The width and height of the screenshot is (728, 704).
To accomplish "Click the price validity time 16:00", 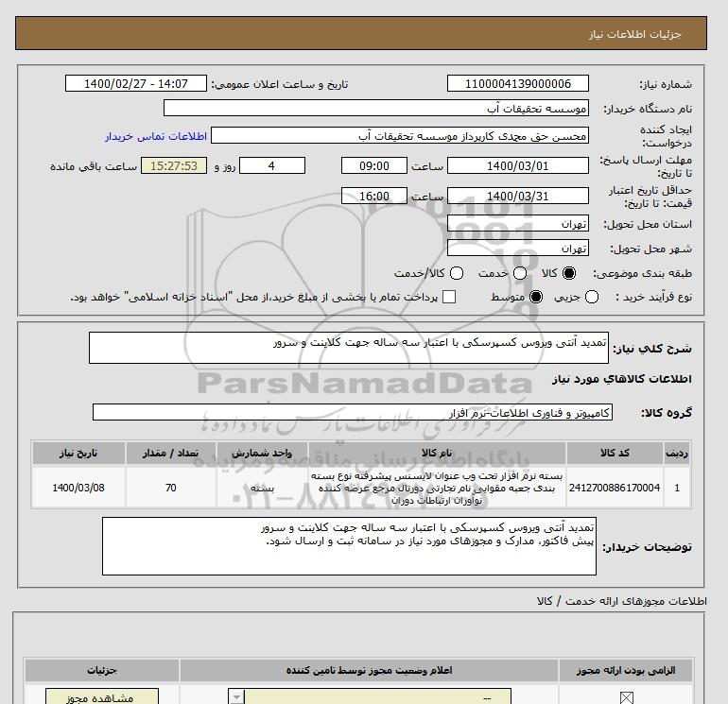I will pos(374,196).
